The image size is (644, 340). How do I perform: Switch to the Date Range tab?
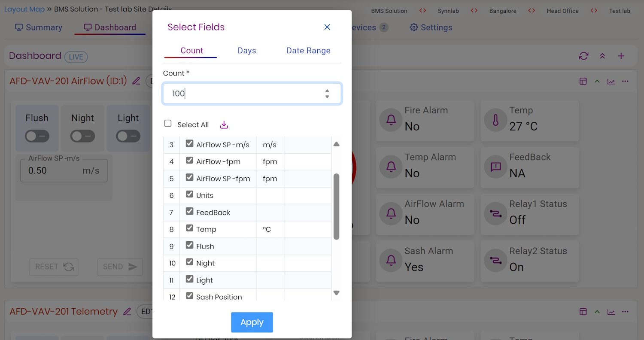(x=308, y=51)
